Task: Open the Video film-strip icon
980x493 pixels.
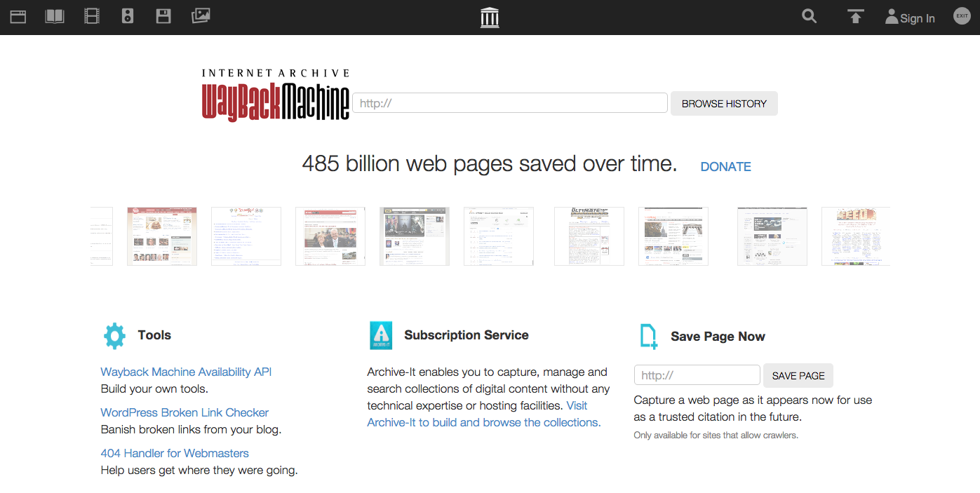Action: click(92, 16)
